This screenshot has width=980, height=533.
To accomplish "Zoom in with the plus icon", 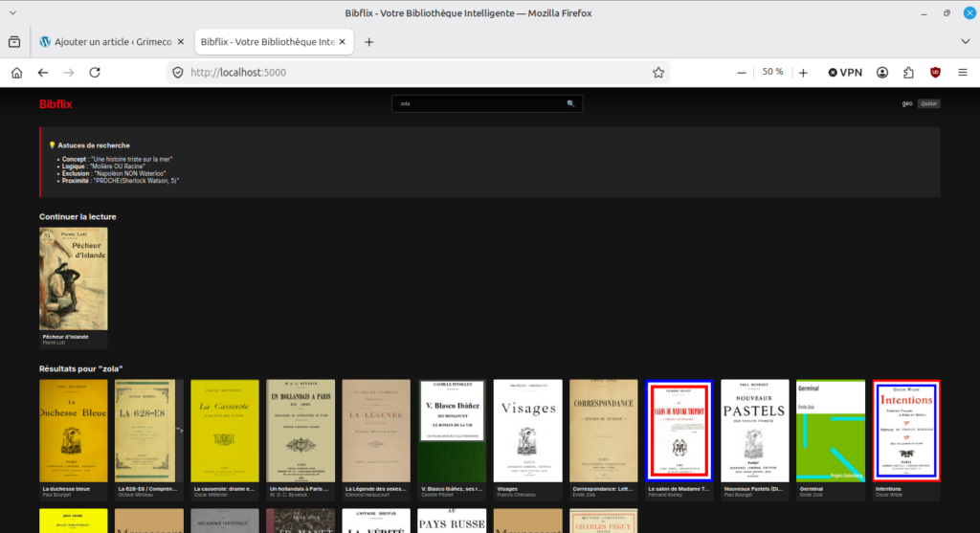I will 803,73.
